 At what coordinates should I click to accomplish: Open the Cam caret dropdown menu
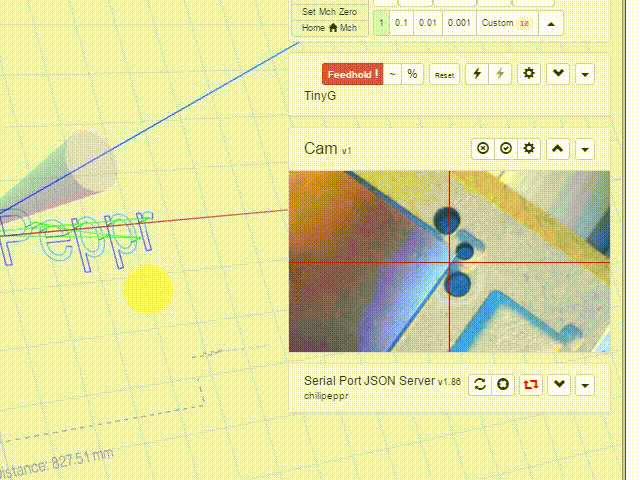click(585, 148)
